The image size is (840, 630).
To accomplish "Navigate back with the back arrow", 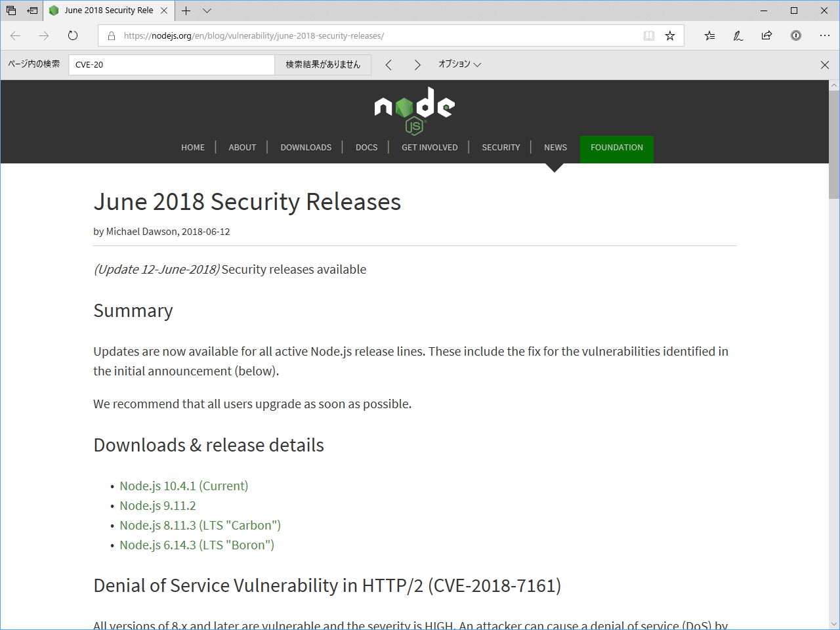I will coord(14,36).
